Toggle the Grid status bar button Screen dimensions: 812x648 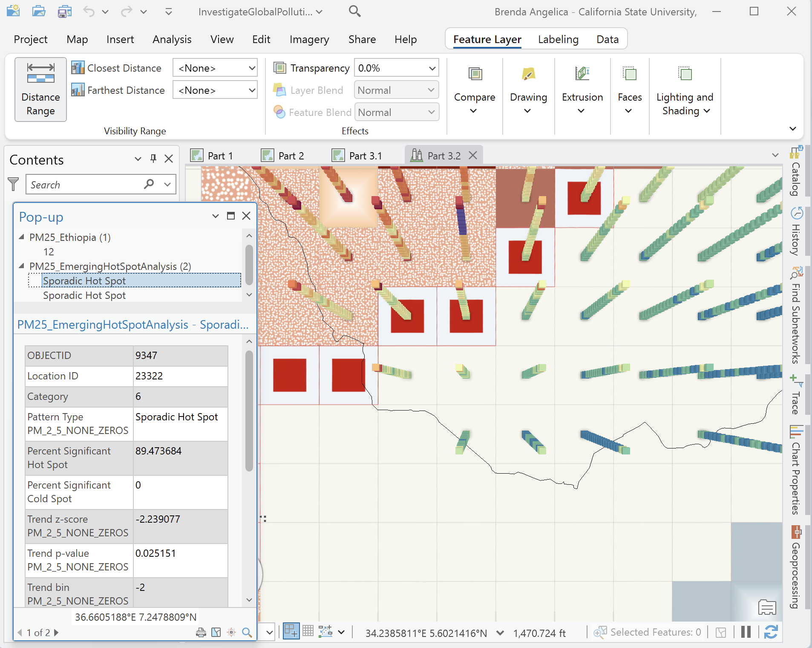[308, 631]
